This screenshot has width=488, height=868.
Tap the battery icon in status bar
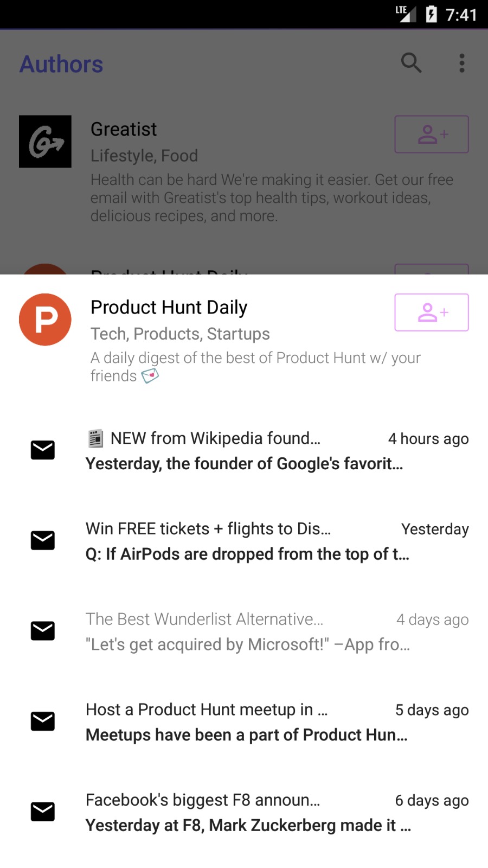[x=431, y=14]
